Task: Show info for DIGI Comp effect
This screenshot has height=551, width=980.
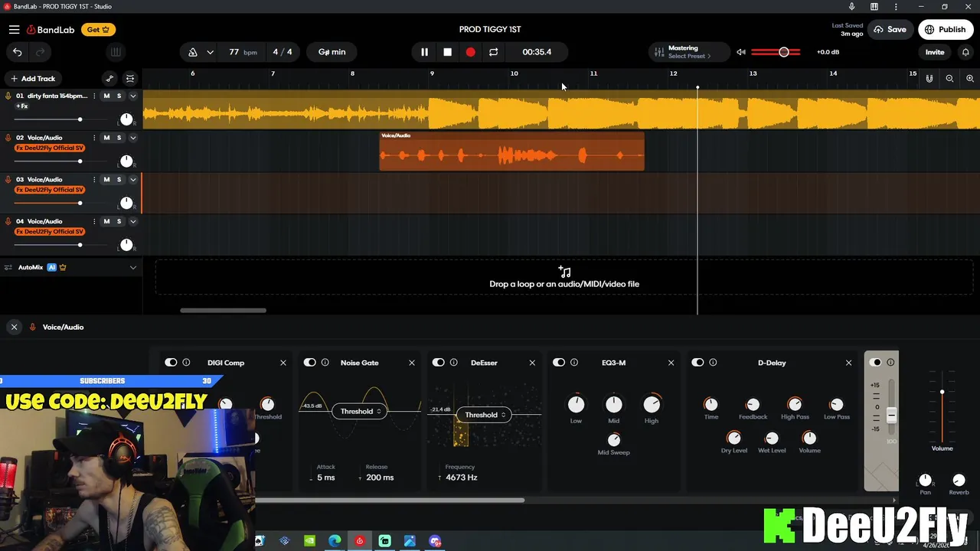Action: click(x=186, y=363)
